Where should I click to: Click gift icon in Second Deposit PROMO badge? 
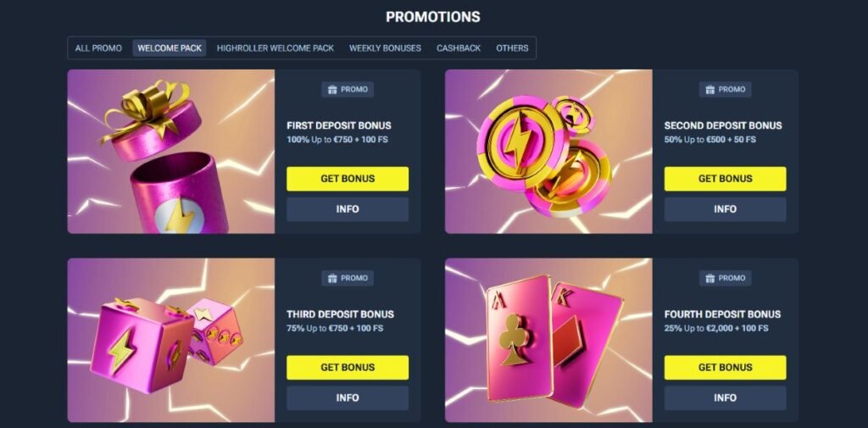tap(709, 90)
